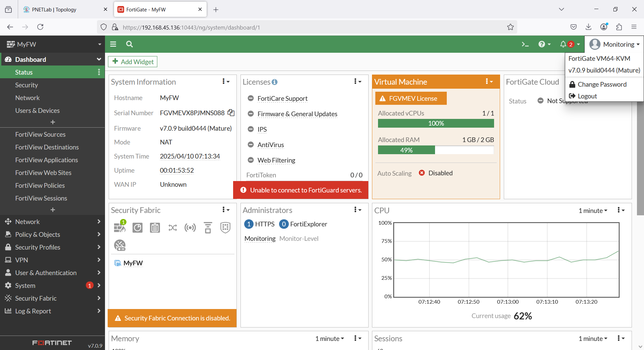Viewport: 644px width, 350px height.
Task: Expand Policy & Objects sidebar section
Action: pyautogui.click(x=52, y=234)
